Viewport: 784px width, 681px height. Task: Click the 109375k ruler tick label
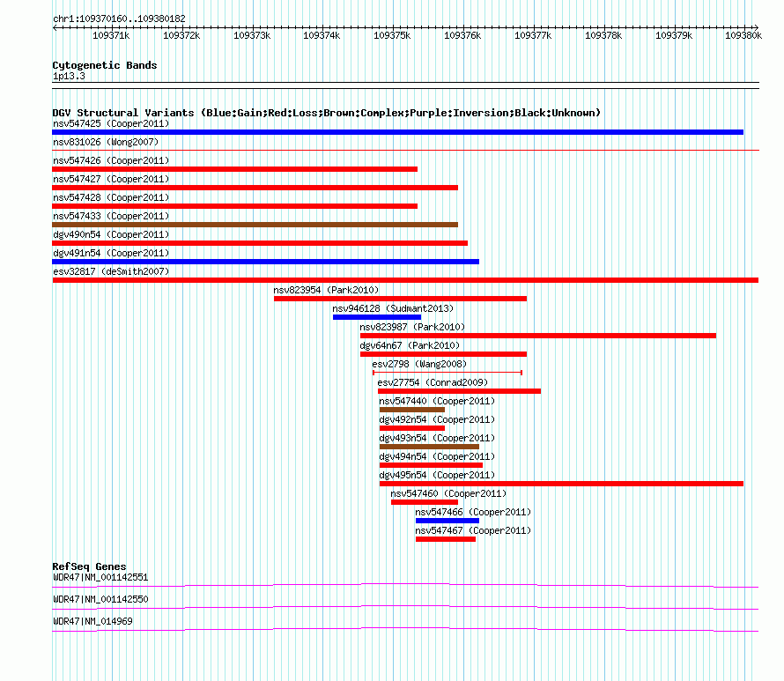(x=392, y=35)
